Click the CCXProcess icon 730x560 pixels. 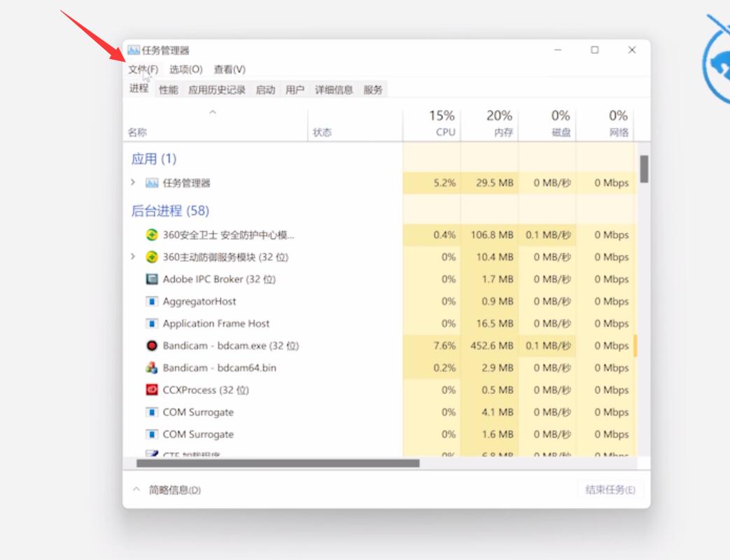(x=152, y=390)
